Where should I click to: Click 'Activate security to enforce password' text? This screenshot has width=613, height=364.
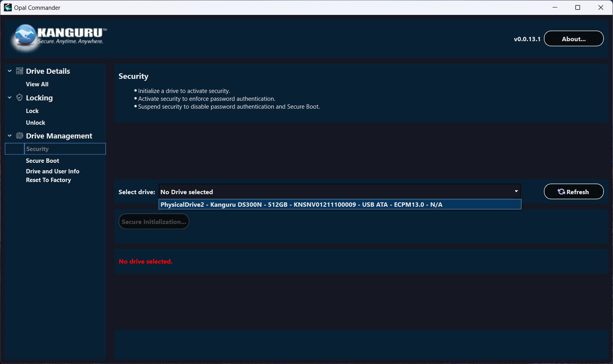[x=207, y=99]
